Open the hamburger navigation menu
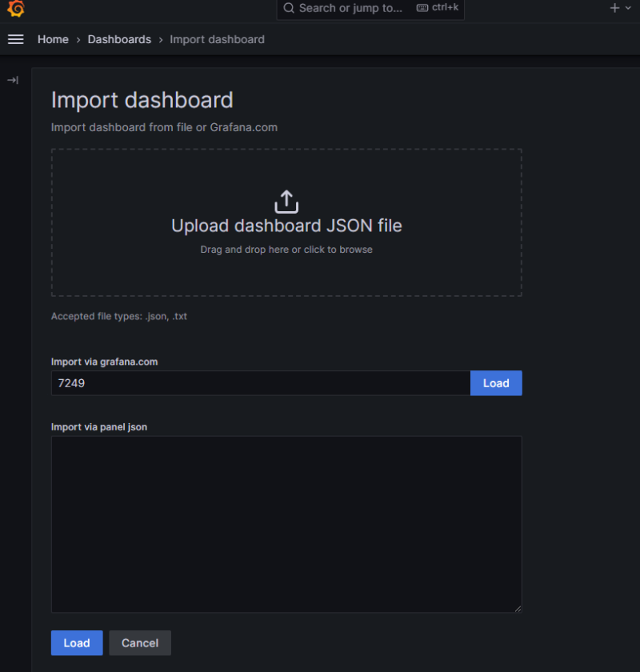This screenshot has width=640, height=672. (15, 39)
